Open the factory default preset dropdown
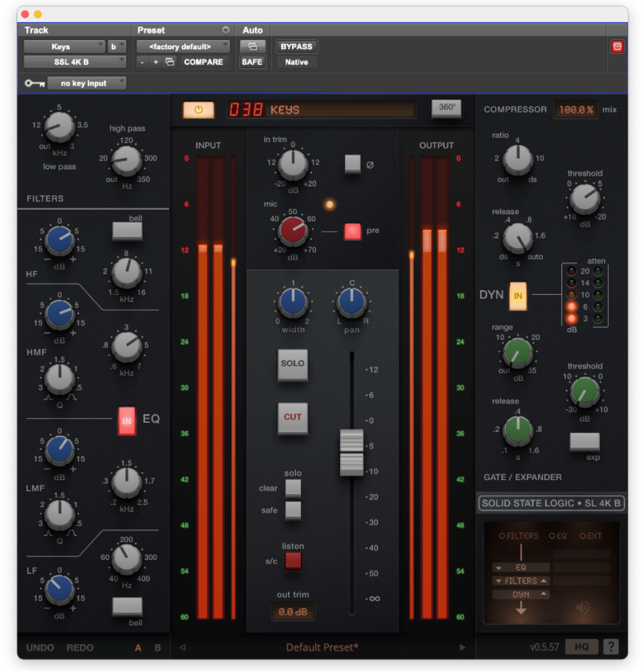 point(183,46)
